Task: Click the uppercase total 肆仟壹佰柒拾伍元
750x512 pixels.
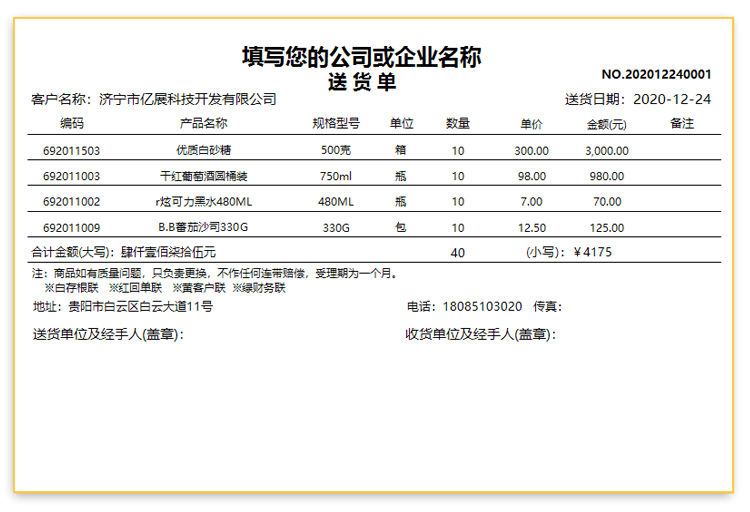Action: click(168, 252)
